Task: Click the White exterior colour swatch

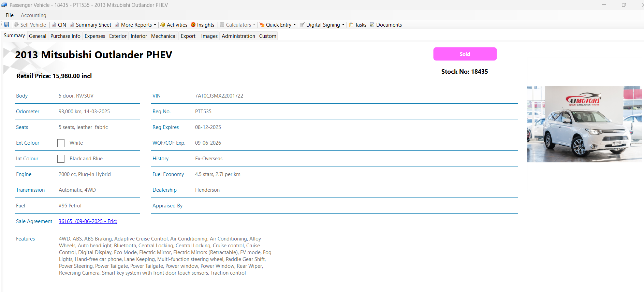Action: coord(61,143)
